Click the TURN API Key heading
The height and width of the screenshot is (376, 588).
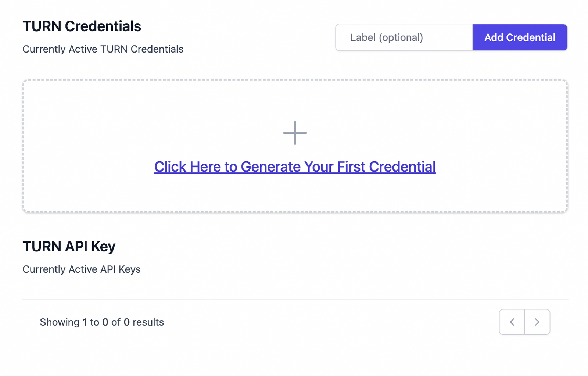tap(69, 246)
